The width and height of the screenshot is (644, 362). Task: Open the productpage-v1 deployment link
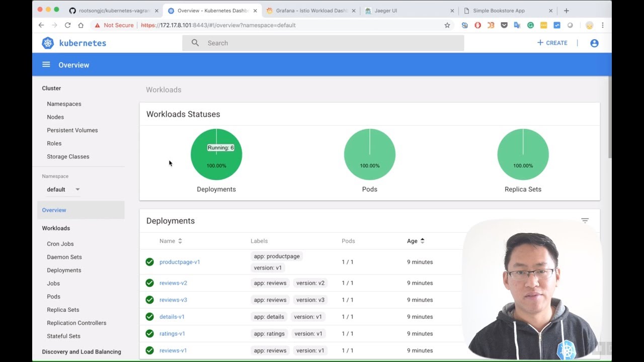pyautogui.click(x=180, y=262)
